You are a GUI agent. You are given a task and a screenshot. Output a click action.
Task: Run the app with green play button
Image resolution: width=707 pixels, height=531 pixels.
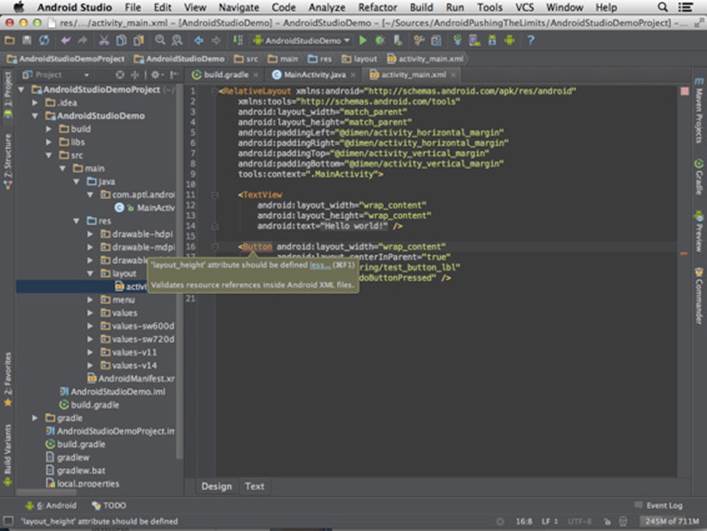pyautogui.click(x=363, y=41)
